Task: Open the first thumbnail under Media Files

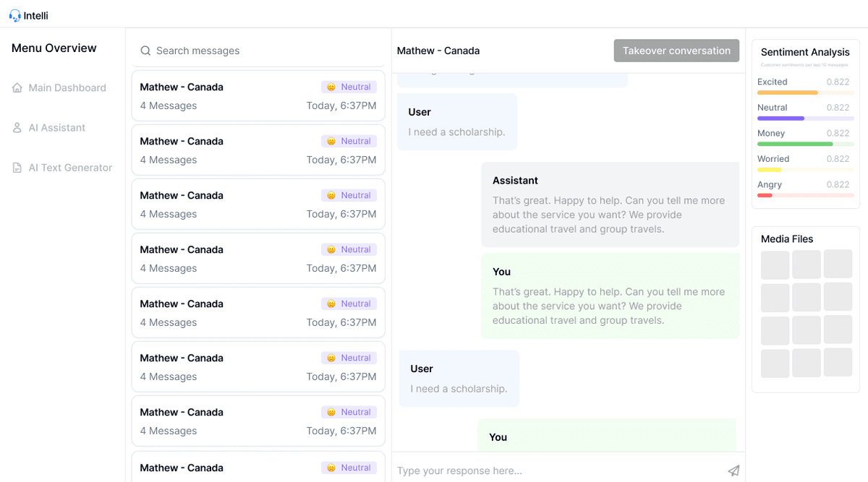Action: (775, 264)
